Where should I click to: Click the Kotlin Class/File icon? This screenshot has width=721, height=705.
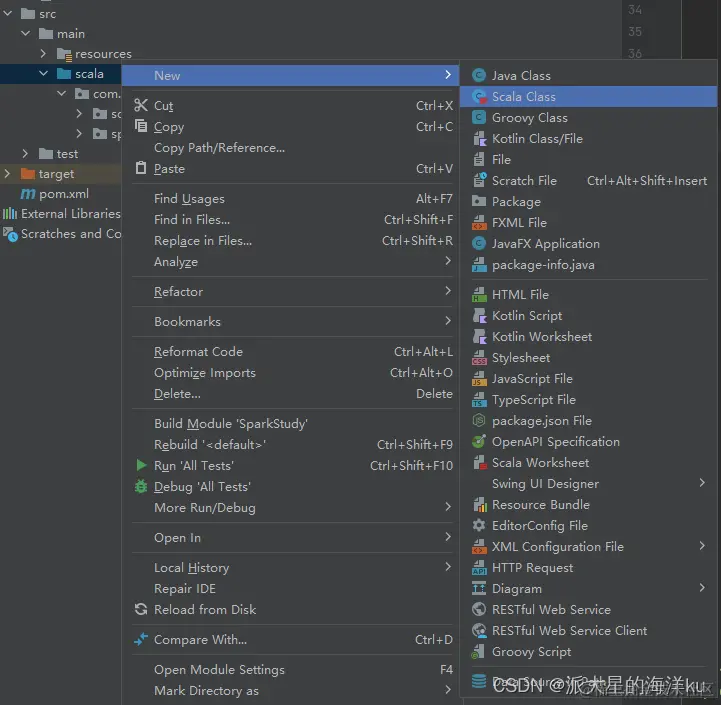[479, 138]
